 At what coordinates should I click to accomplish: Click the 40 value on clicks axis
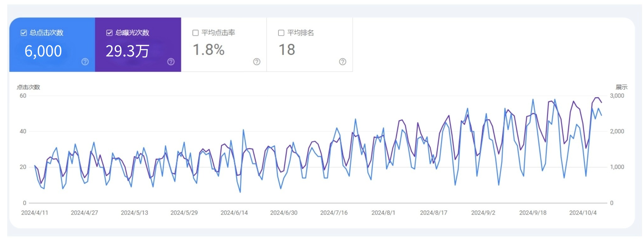(x=23, y=131)
